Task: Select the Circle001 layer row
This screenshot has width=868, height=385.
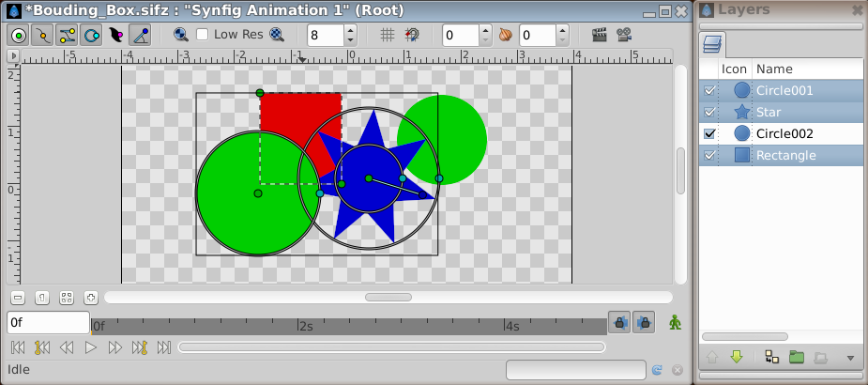Action: [x=781, y=90]
